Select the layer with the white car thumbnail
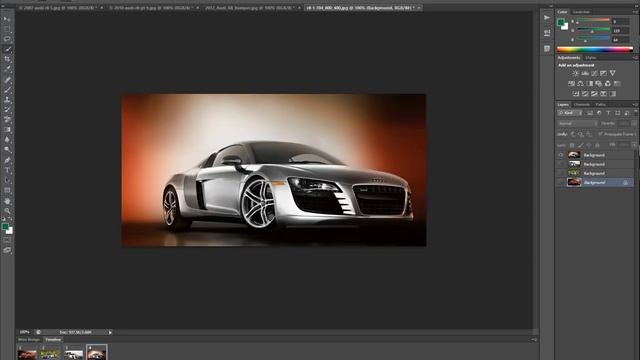Image resolution: width=640 pixels, height=360 pixels. coord(595,164)
